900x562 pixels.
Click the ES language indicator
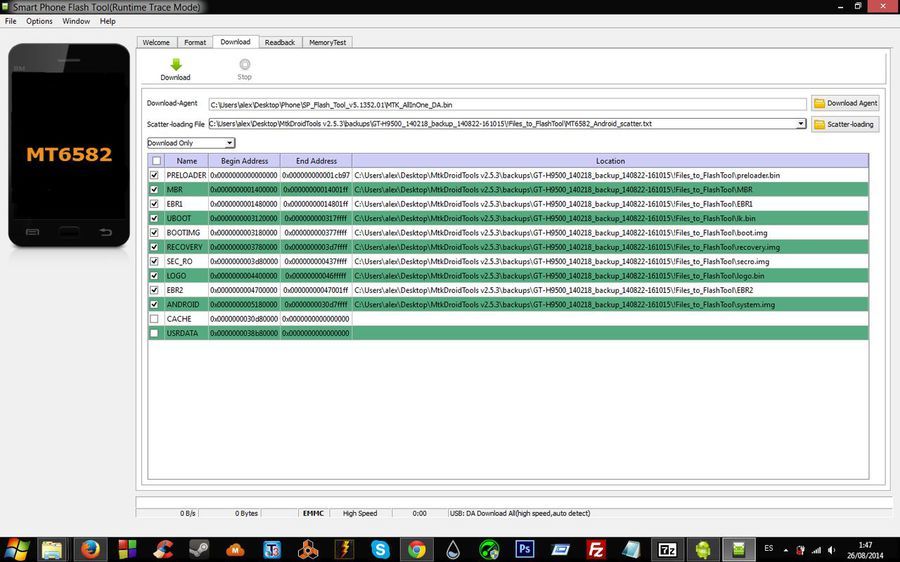(769, 548)
